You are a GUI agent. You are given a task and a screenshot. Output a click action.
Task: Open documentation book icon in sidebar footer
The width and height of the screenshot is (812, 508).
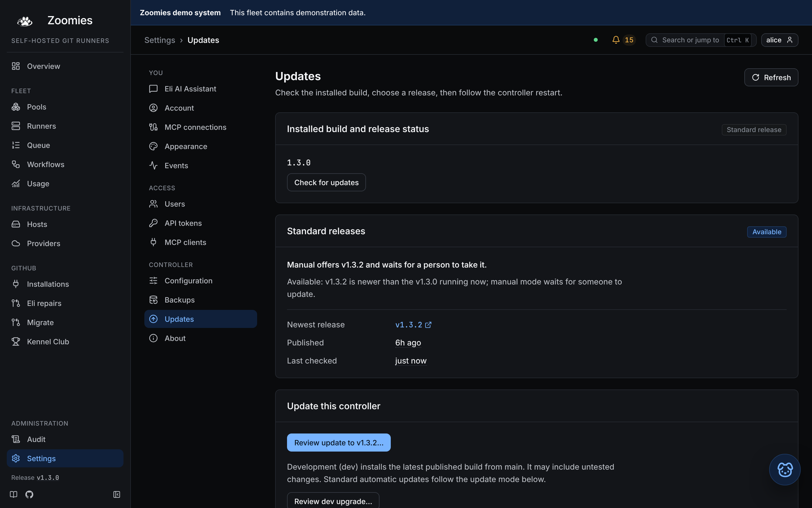(14, 494)
